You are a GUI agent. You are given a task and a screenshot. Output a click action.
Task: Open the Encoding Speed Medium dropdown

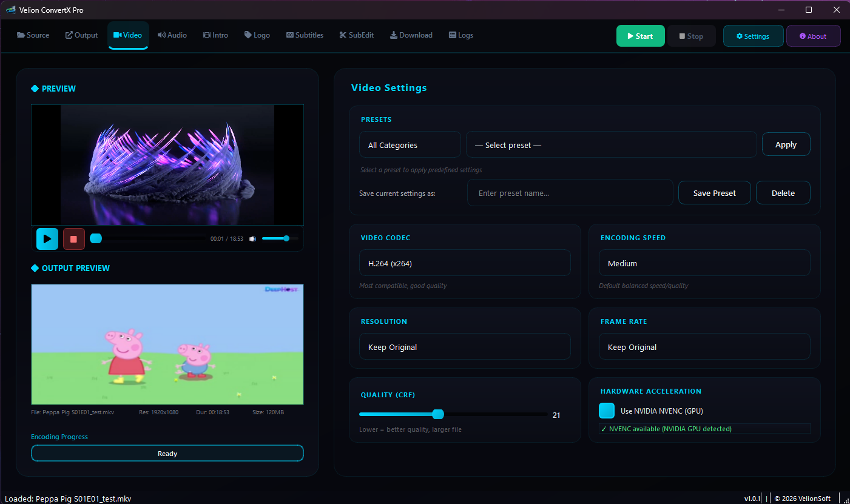click(x=704, y=263)
